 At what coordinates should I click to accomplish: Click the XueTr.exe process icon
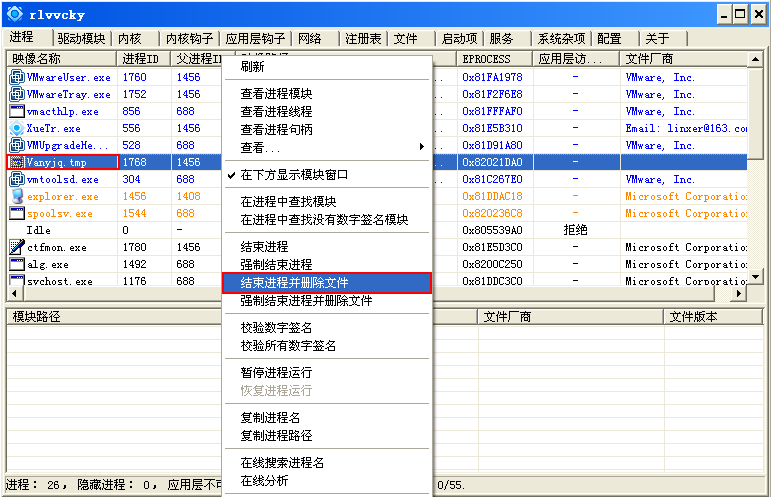[x=16, y=128]
